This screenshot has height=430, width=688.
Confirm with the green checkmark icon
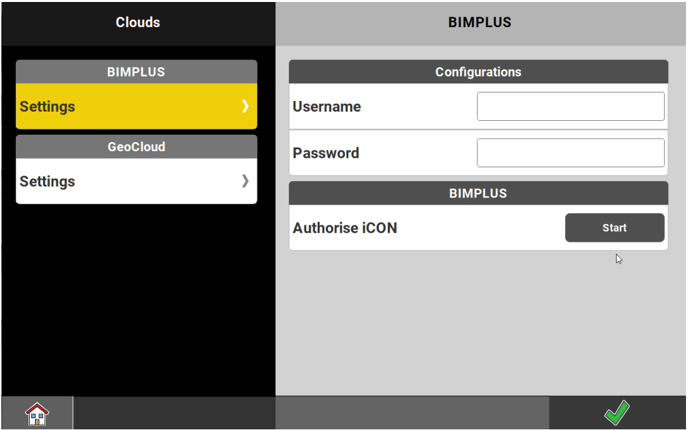(x=617, y=412)
